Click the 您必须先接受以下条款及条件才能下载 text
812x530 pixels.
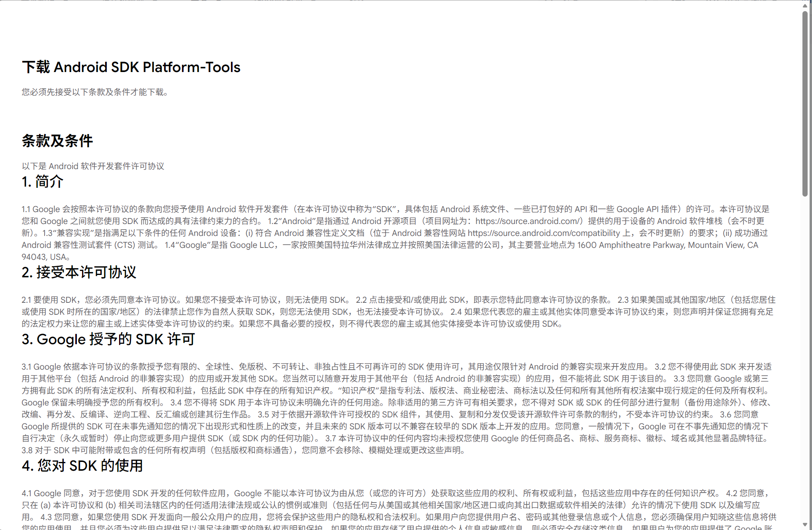(94, 92)
